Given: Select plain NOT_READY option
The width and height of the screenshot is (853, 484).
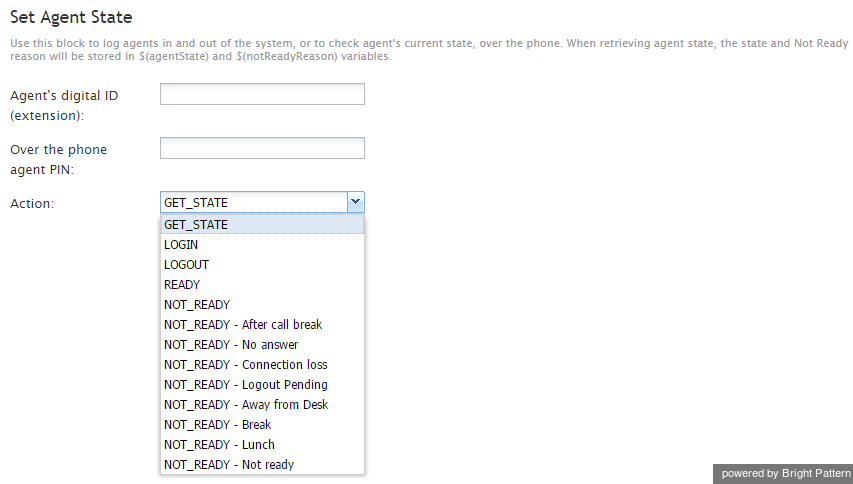Looking at the screenshot, I should pyautogui.click(x=262, y=305).
